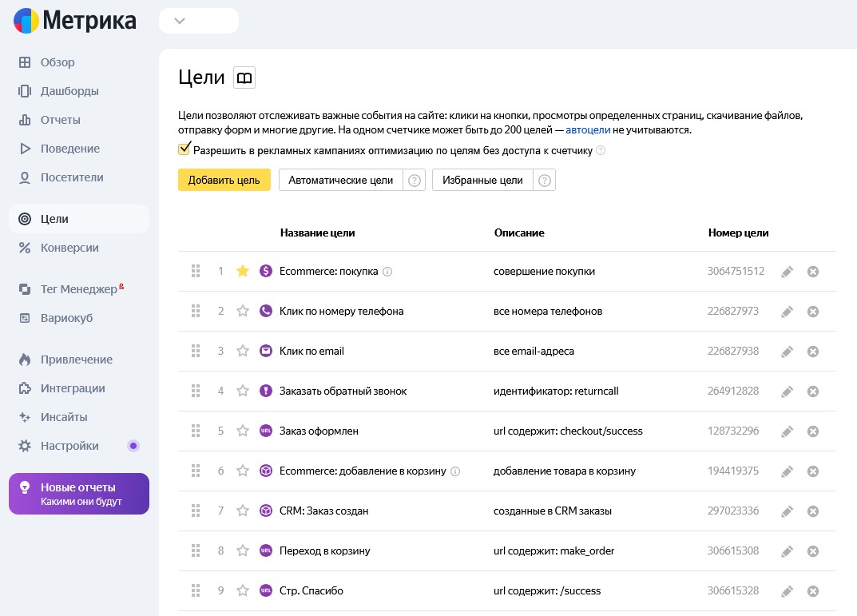Grab the drag handle of Переход в корзину row
The image size is (857, 616).
tap(196, 551)
